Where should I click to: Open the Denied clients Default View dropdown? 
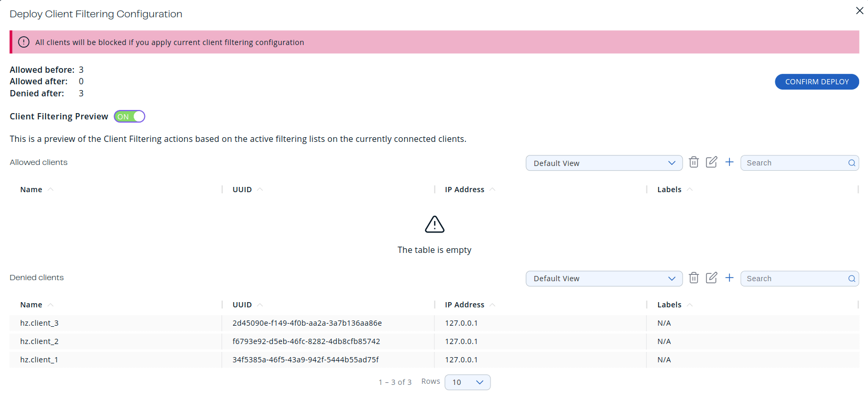click(x=604, y=279)
